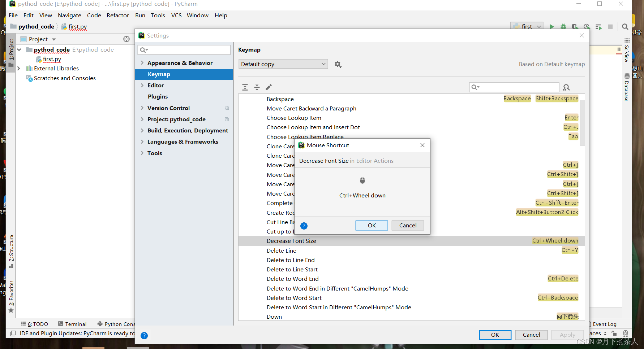
Task: Click the Profile run icon in toolbar
Action: (x=587, y=27)
